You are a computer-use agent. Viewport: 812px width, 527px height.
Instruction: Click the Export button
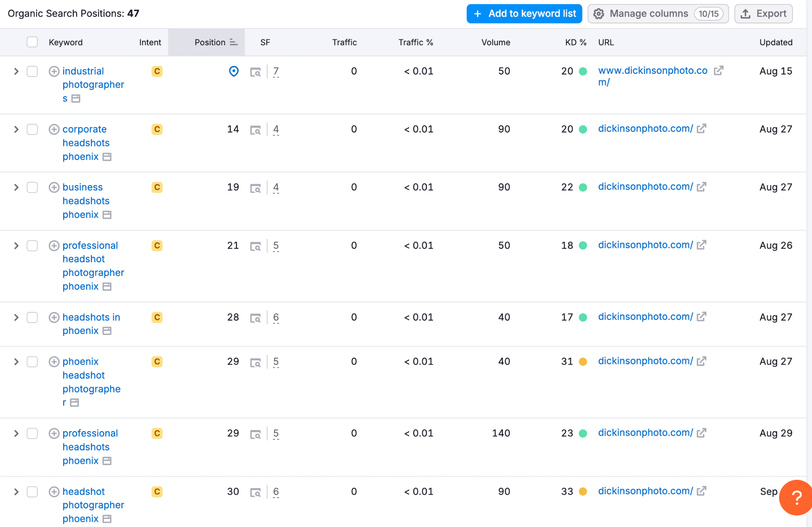pyautogui.click(x=763, y=13)
